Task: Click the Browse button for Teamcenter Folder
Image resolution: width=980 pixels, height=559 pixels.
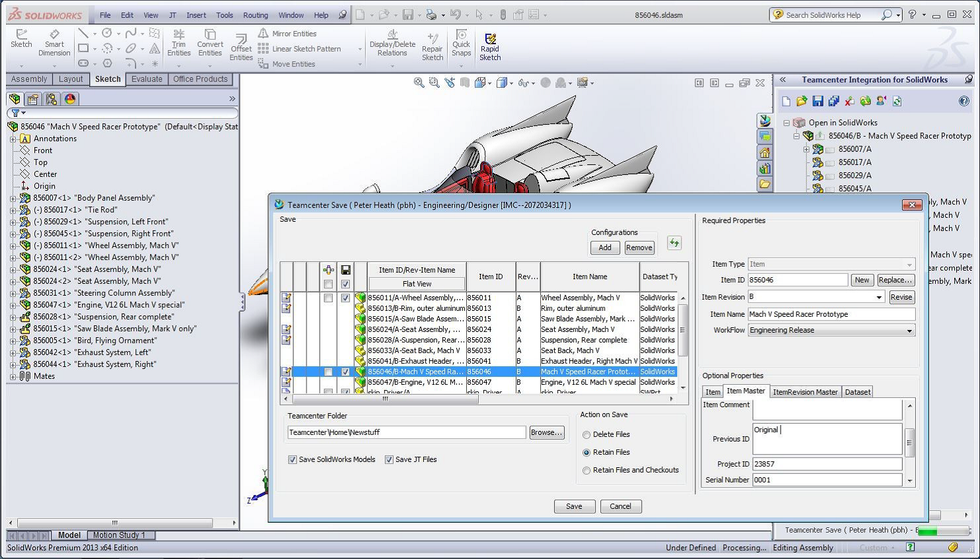Action: (x=546, y=432)
